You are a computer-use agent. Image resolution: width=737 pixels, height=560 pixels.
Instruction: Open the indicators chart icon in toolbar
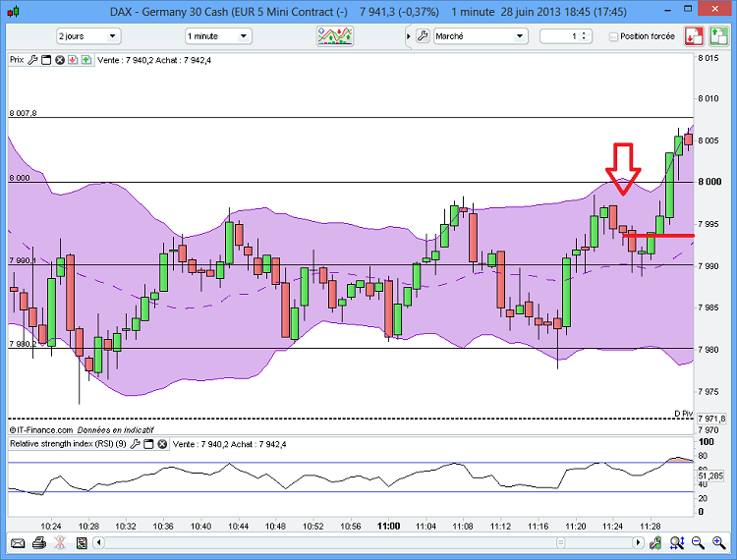point(335,36)
